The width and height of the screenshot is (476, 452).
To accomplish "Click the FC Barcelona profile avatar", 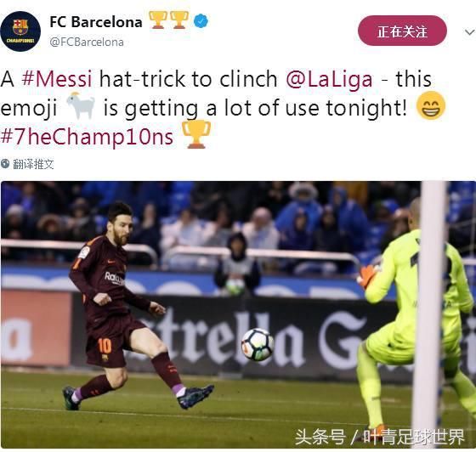I will click(20, 31).
